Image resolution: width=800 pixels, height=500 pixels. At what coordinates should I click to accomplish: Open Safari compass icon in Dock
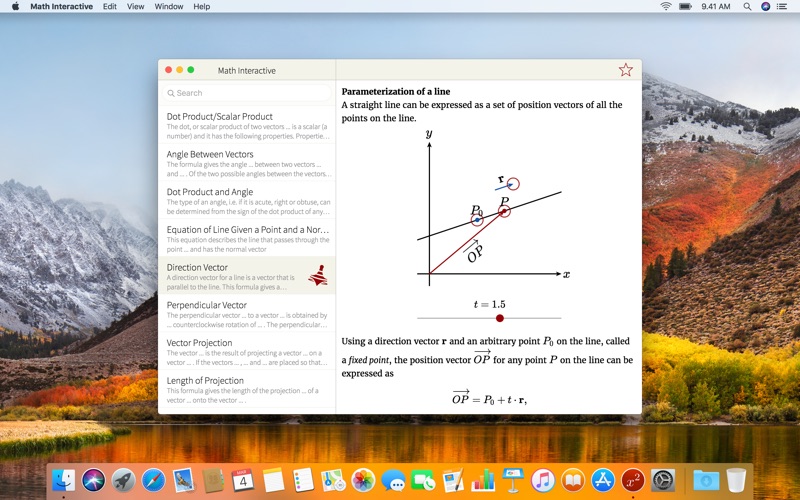point(154,480)
